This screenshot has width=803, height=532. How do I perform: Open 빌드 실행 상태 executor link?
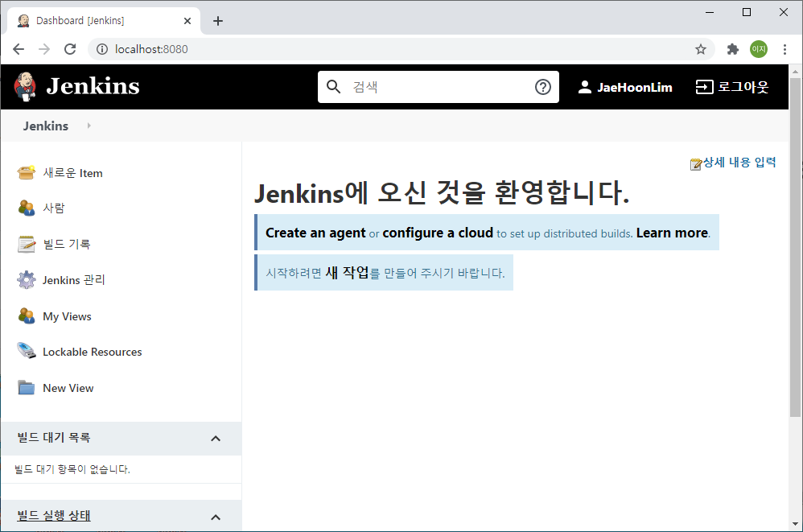[x=54, y=516]
